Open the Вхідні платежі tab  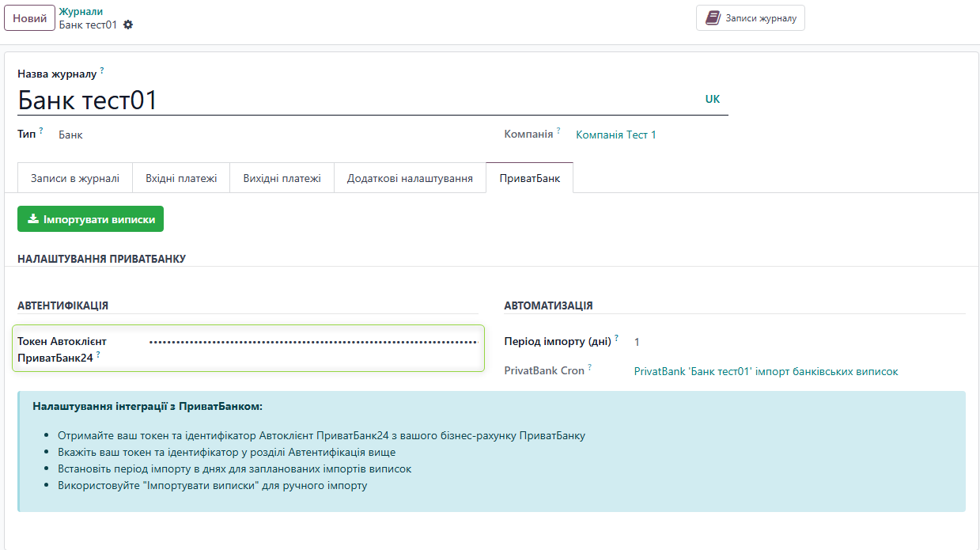[182, 177]
